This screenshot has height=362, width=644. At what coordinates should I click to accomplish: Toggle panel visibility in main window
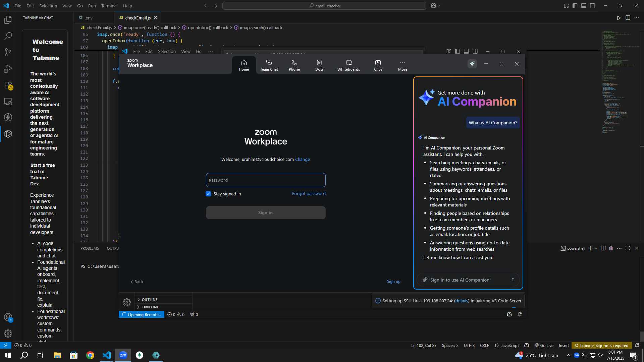point(584,6)
